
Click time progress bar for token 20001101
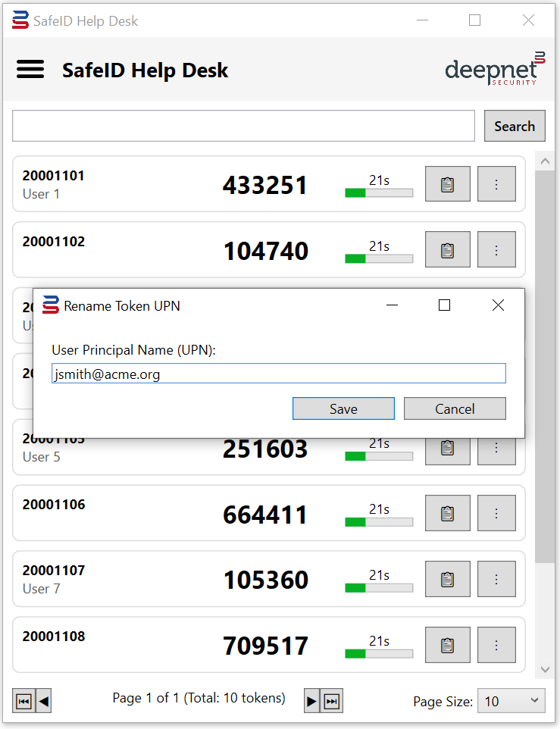(x=379, y=193)
